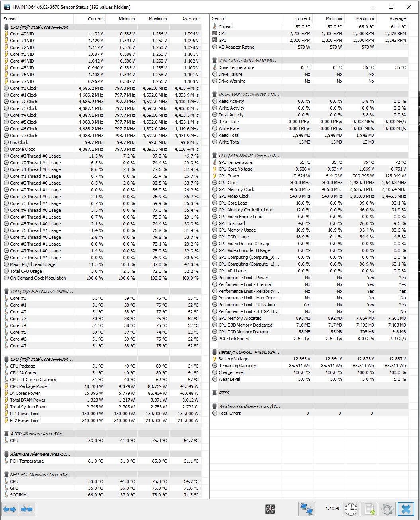Image resolution: width=420 pixels, height=520 pixels.
Task: Click the Core #0 Clock sensor icon
Action: click(6, 88)
